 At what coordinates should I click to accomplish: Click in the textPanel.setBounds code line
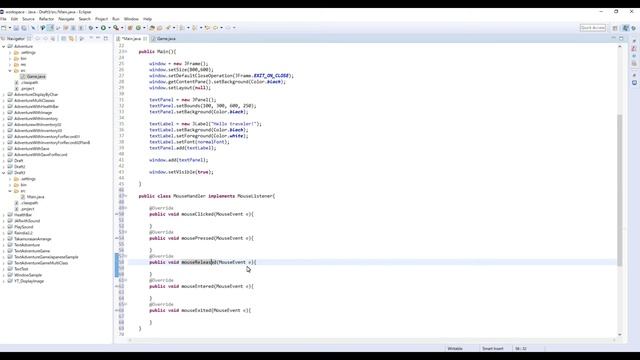[202, 106]
